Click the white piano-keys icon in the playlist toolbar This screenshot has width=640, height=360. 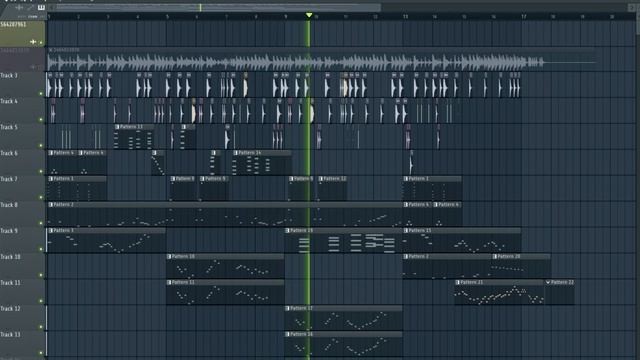click(41, 7)
